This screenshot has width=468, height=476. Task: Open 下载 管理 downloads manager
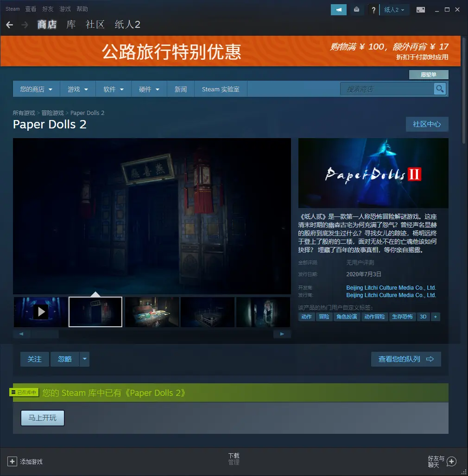pyautogui.click(x=234, y=459)
